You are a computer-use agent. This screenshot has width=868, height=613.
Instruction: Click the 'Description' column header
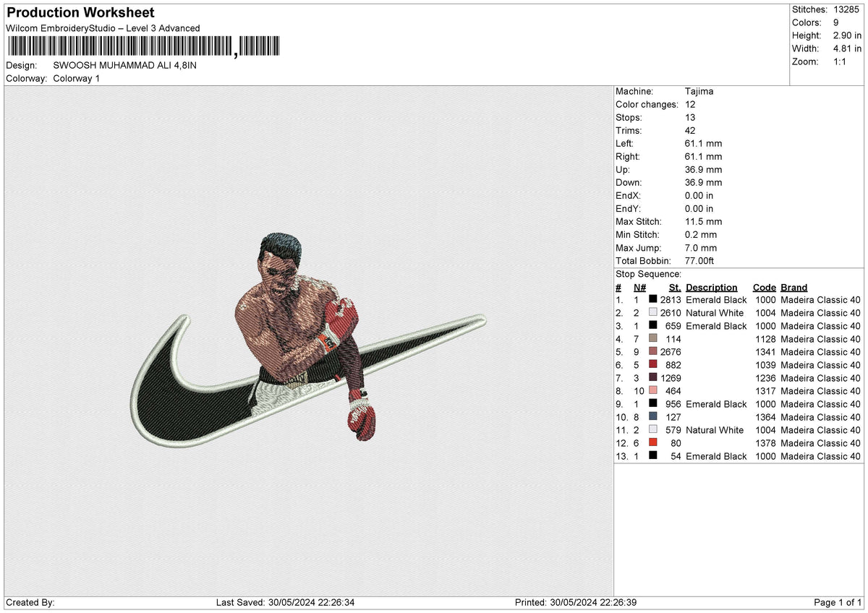point(712,287)
